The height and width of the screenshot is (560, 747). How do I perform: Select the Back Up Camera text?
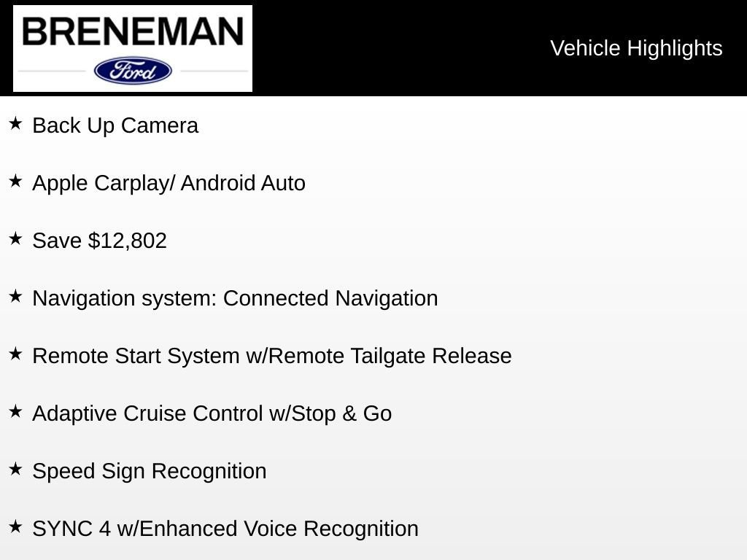[x=115, y=125]
